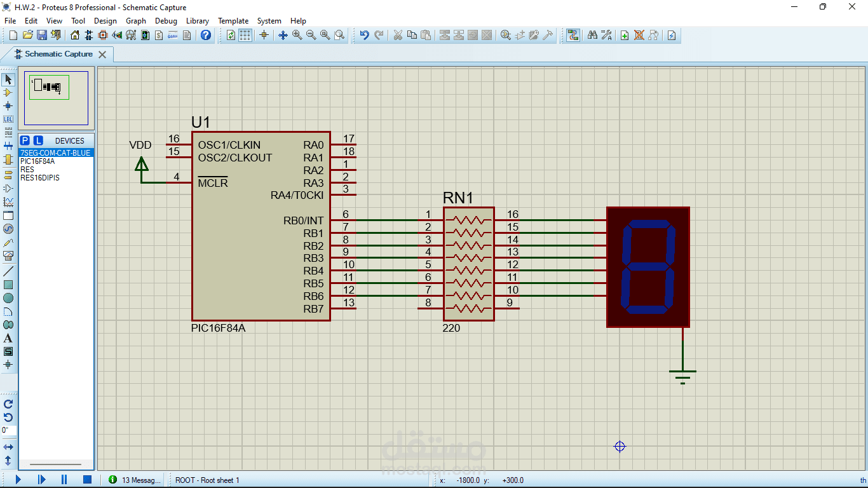Add a new sheet with the green plus icon
Image resolution: width=868 pixels, height=488 pixels.
625,35
